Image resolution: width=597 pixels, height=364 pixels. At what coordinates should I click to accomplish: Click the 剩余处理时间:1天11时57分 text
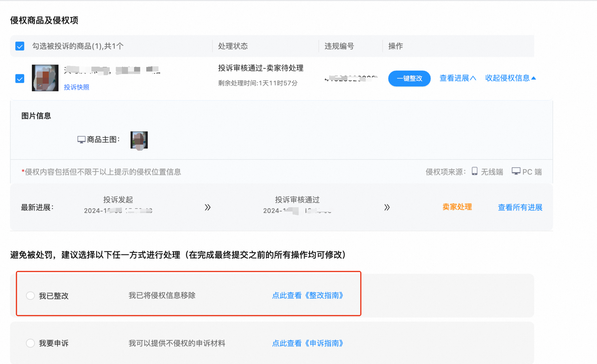258,83
